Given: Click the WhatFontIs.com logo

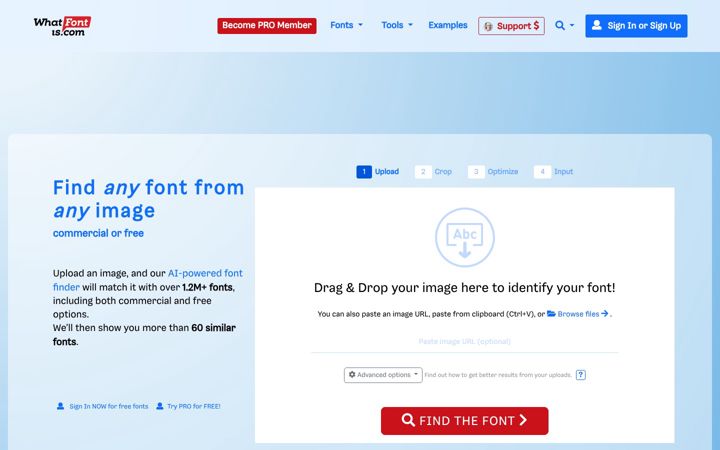Looking at the screenshot, I should 62,26.
